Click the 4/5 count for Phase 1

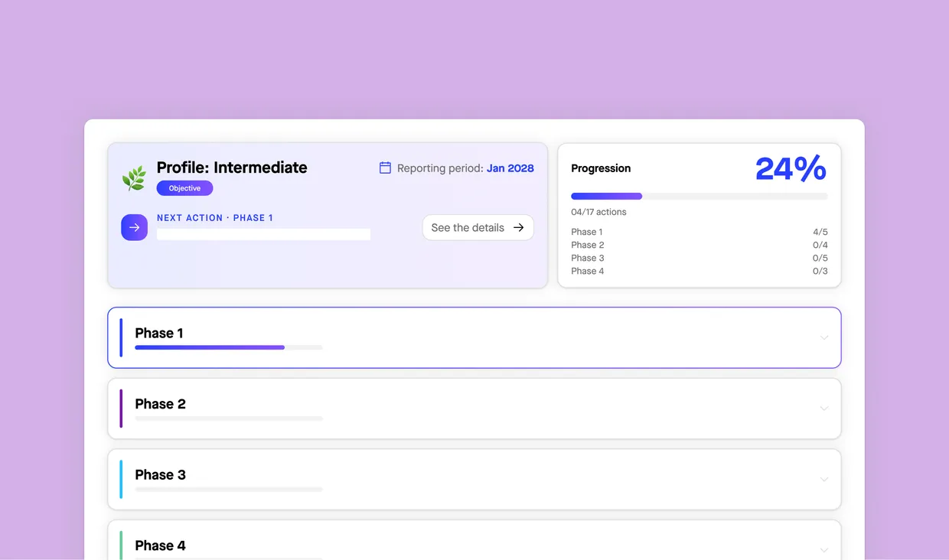(x=819, y=231)
